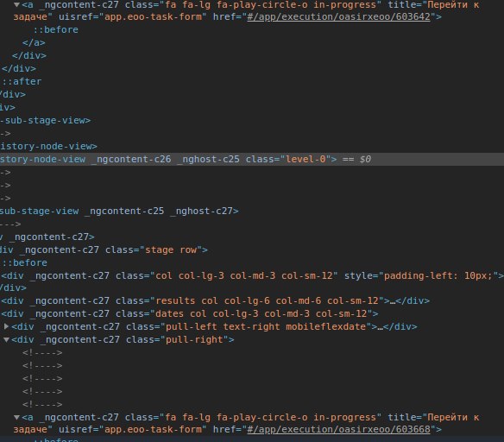Select the stage row div line
The width and height of the screenshot is (504, 442).
pos(104,249)
